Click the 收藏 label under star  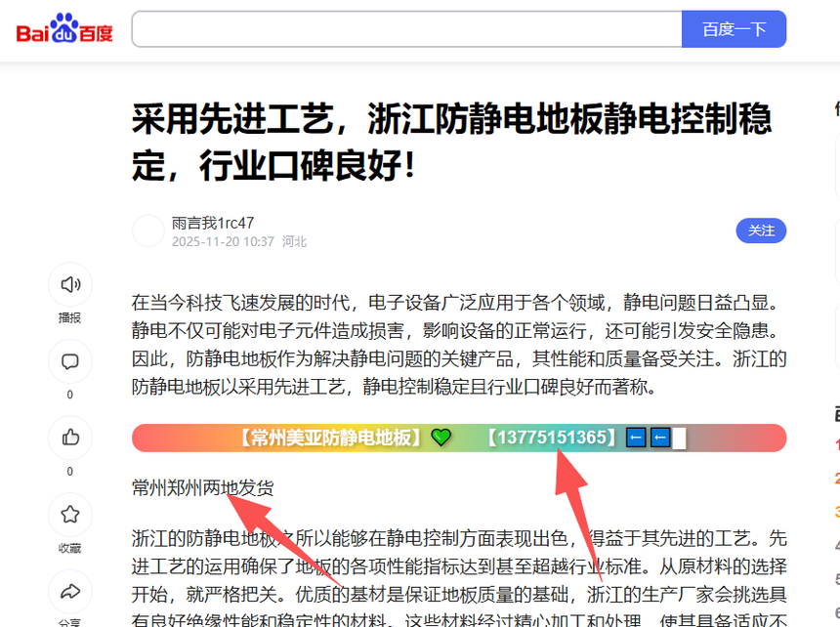point(70,548)
